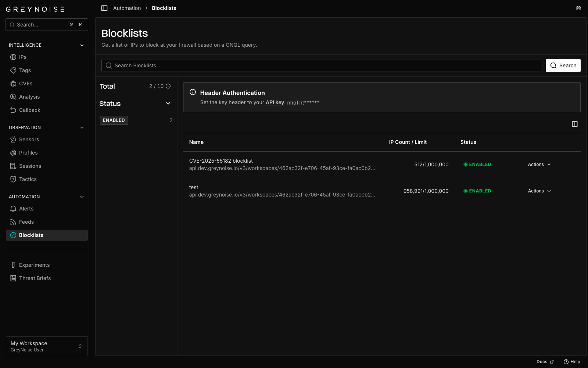This screenshot has width=588, height=368.
Task: Open the Tags icon in sidebar
Action: [x=13, y=70]
